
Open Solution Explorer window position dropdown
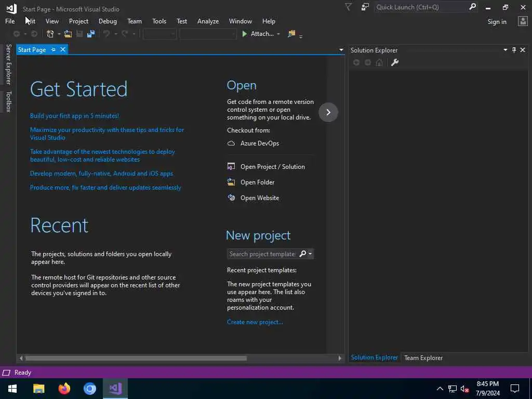point(505,50)
